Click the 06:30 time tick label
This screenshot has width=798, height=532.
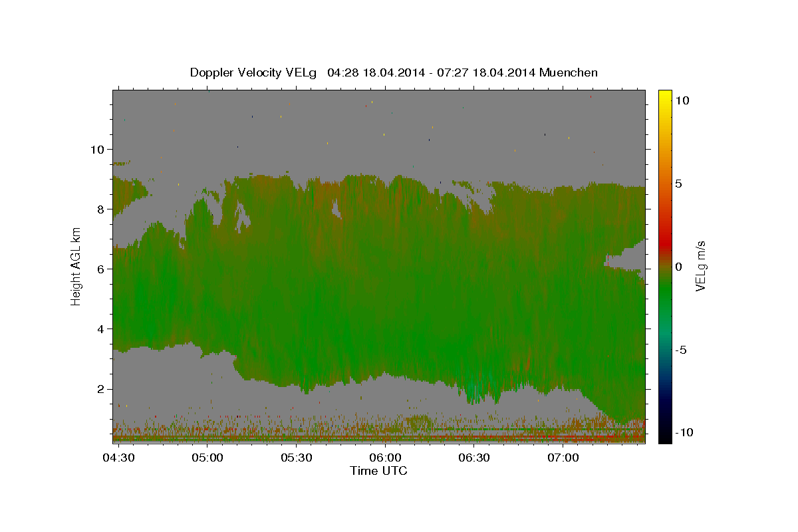click(474, 458)
